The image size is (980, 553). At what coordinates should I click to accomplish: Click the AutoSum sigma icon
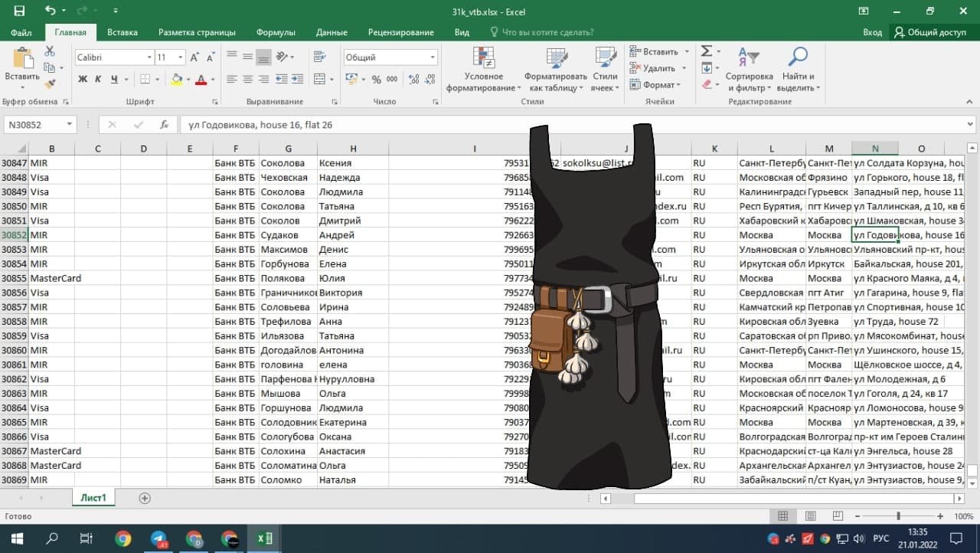coord(706,51)
